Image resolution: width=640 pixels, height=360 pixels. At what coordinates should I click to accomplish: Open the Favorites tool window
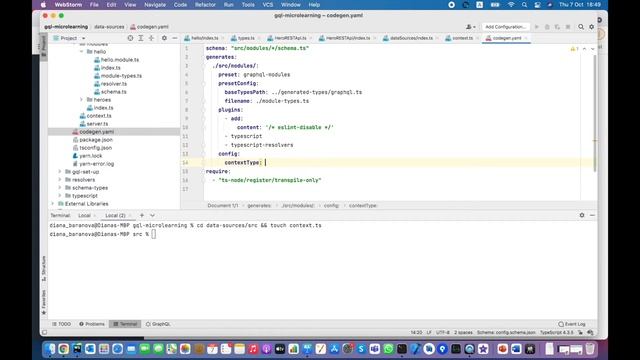coord(44,302)
